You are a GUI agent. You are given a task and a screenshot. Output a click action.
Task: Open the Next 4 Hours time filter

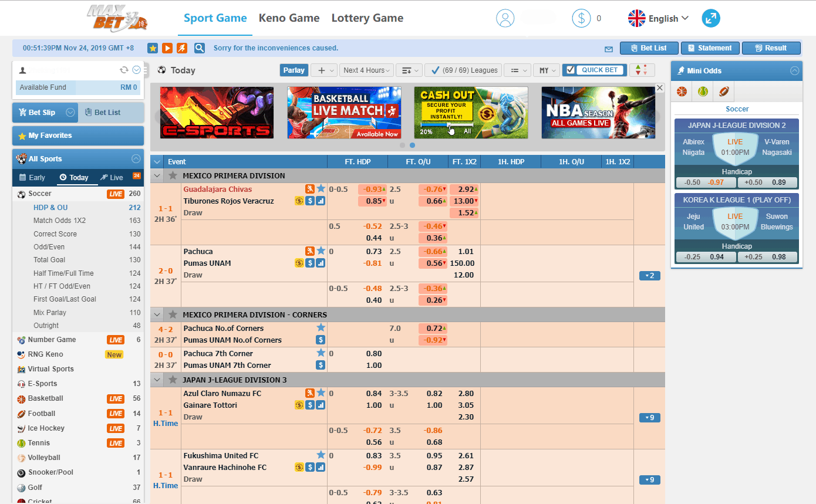(x=367, y=70)
